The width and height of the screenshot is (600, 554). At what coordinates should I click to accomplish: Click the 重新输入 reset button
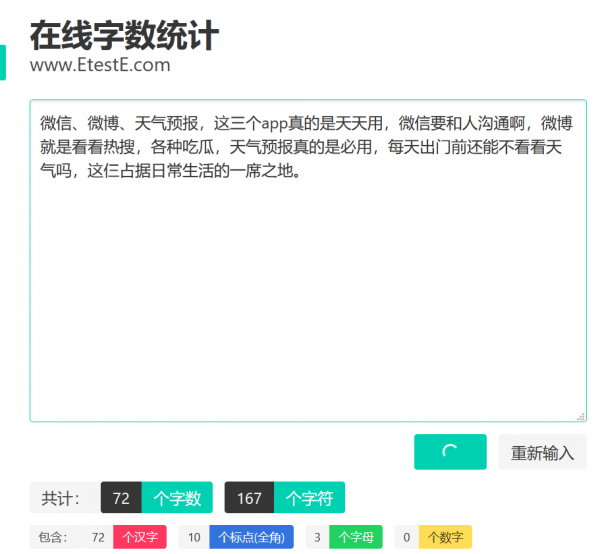click(542, 452)
